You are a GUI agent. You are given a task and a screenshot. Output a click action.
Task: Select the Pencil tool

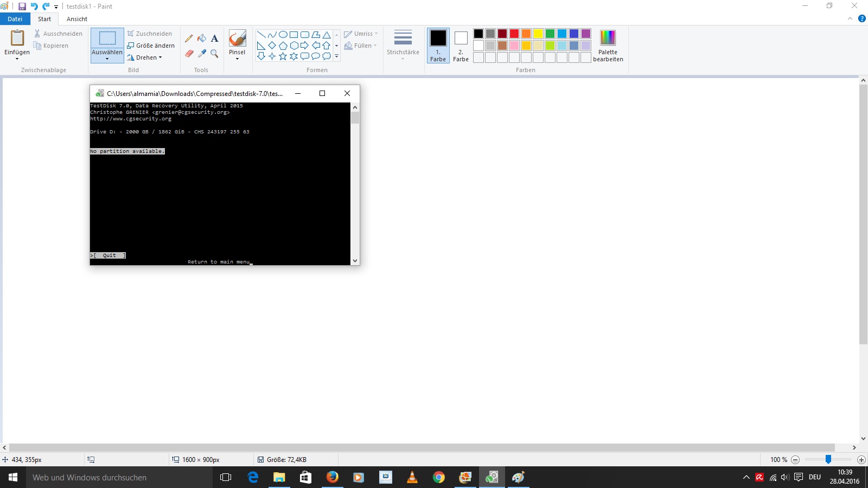click(x=189, y=38)
